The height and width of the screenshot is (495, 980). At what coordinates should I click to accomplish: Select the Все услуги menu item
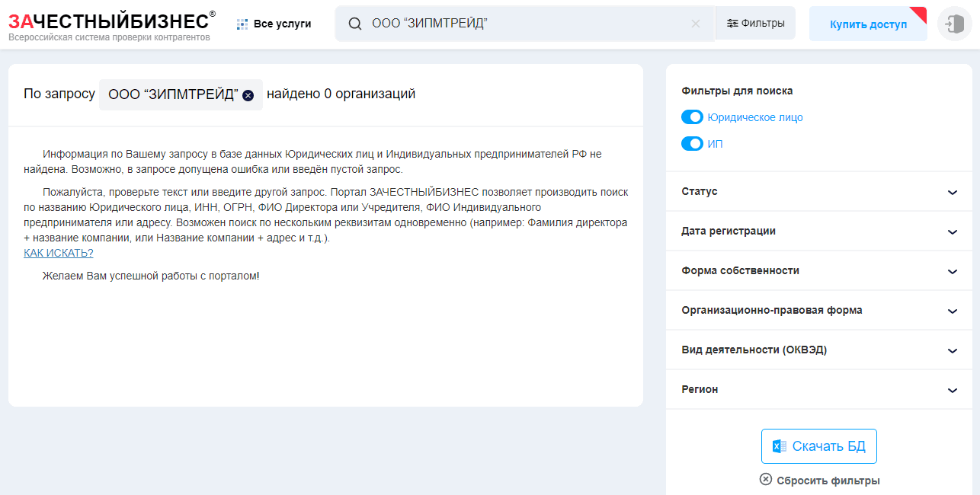282,24
